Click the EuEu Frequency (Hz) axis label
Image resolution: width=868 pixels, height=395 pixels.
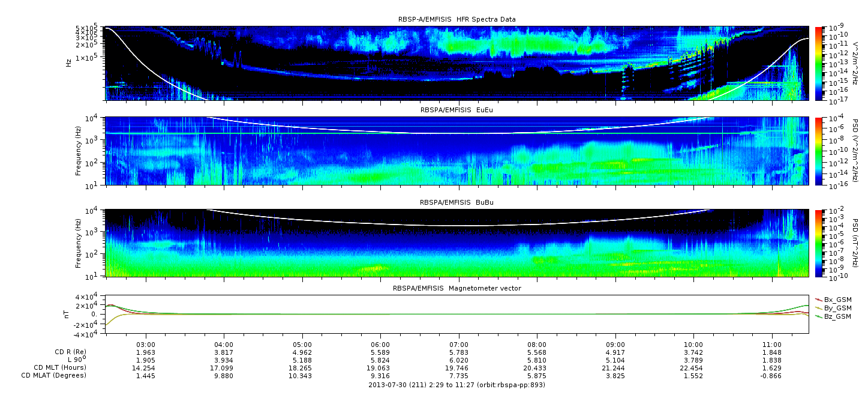tap(77, 151)
